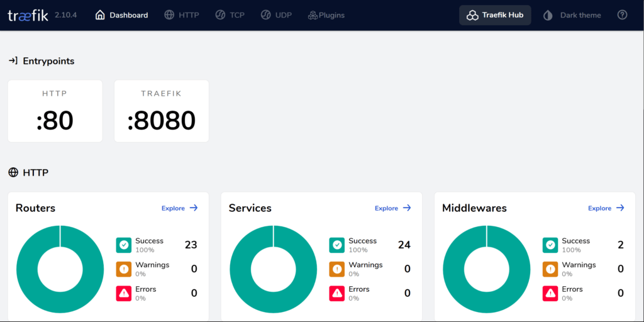Click Services success count 24
The width and height of the screenshot is (644, 322).
click(404, 245)
